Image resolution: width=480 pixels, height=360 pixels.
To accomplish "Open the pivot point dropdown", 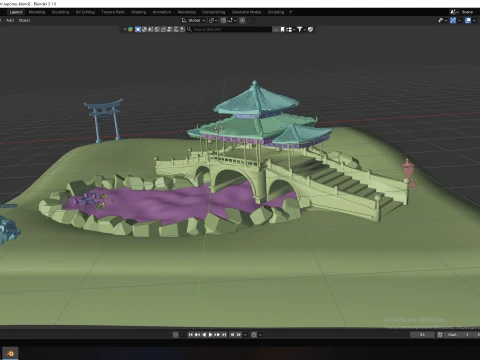I will (213, 21).
